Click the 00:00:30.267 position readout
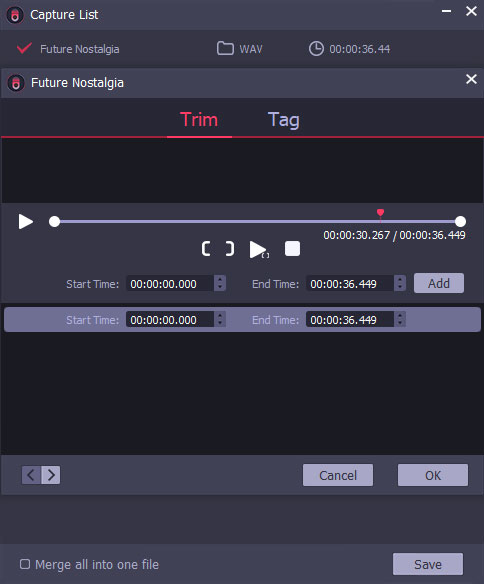 pyautogui.click(x=356, y=235)
